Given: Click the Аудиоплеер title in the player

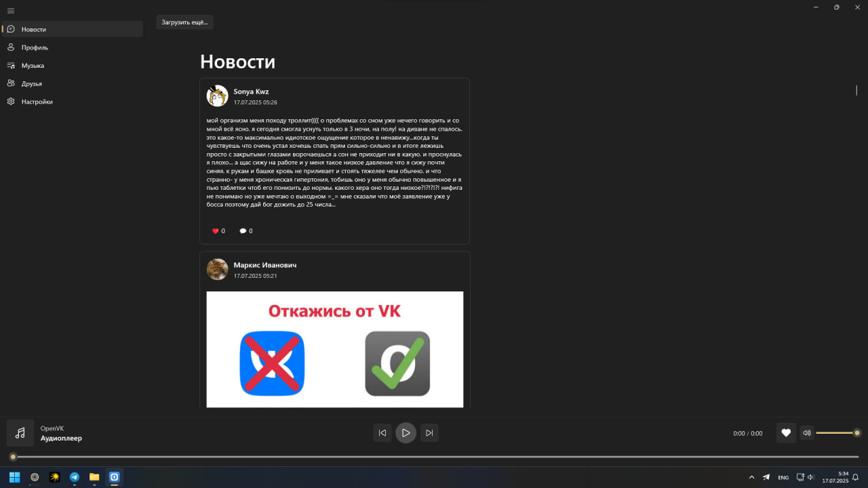Looking at the screenshot, I should [x=61, y=439].
